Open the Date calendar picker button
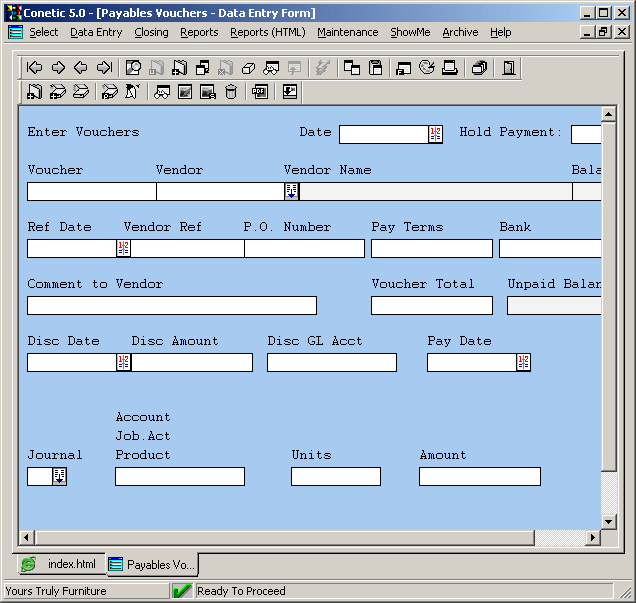The width and height of the screenshot is (636, 603). (x=435, y=134)
